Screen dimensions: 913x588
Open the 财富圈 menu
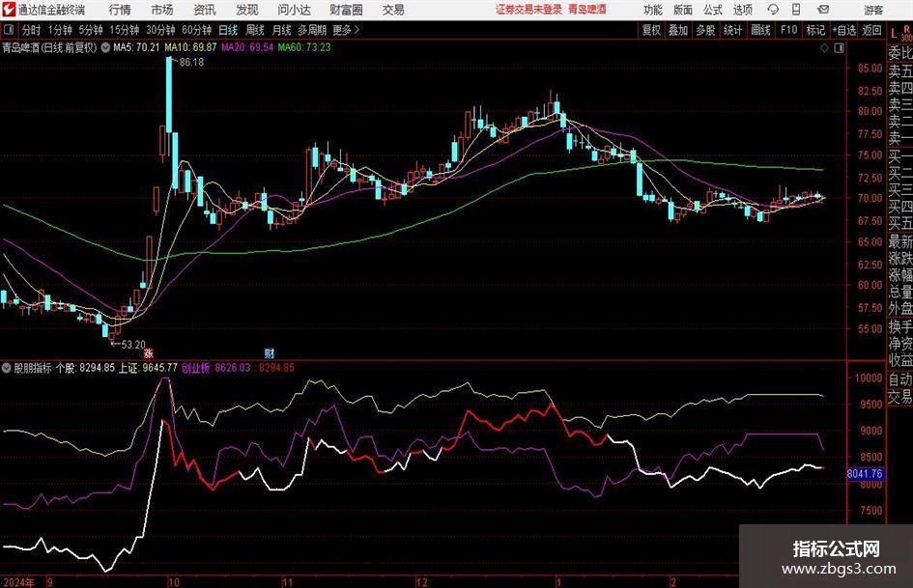346,10
